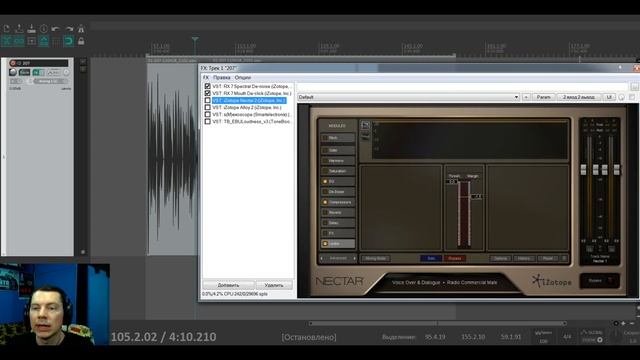Toggle Nectar Compressors module power

pos(325,202)
